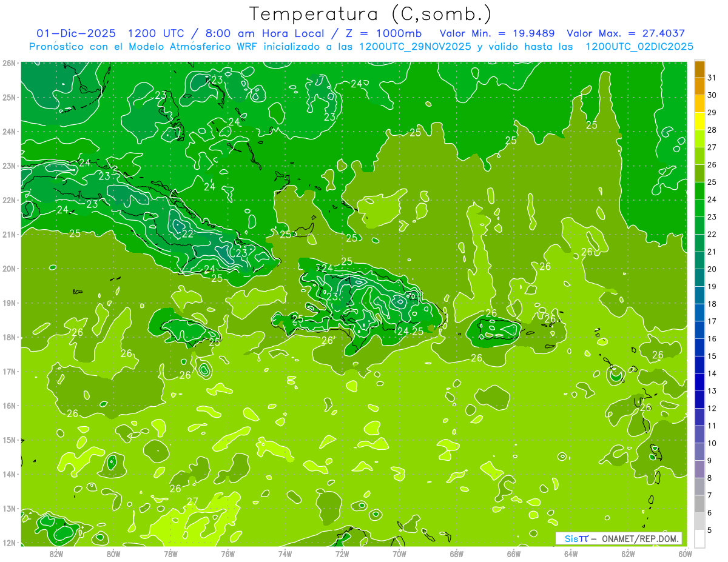Click the "24N" latitude axis label

[x=8, y=132]
